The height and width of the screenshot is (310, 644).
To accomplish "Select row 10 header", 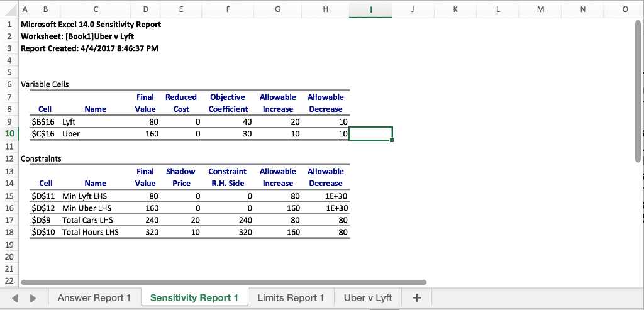I will 9,134.
